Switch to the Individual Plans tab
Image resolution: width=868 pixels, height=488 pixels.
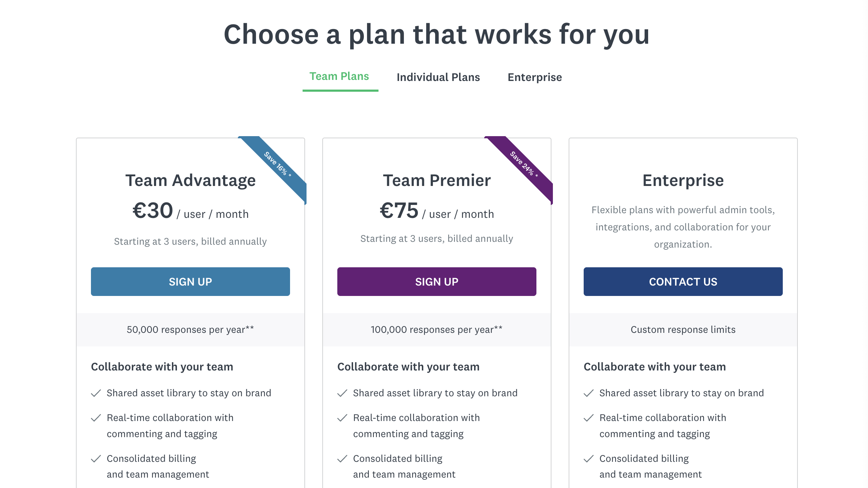[x=438, y=77]
